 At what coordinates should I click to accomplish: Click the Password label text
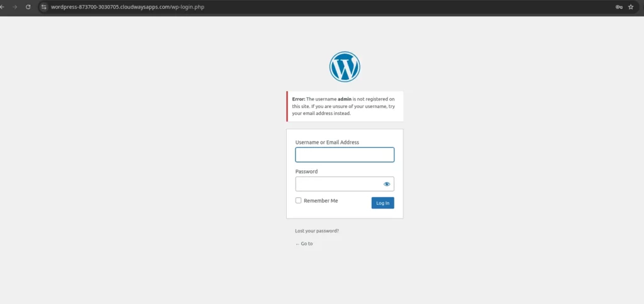(306, 171)
